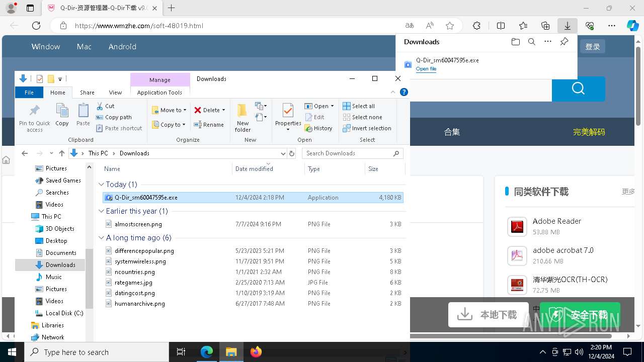Sort by the Size column

pos(385,169)
